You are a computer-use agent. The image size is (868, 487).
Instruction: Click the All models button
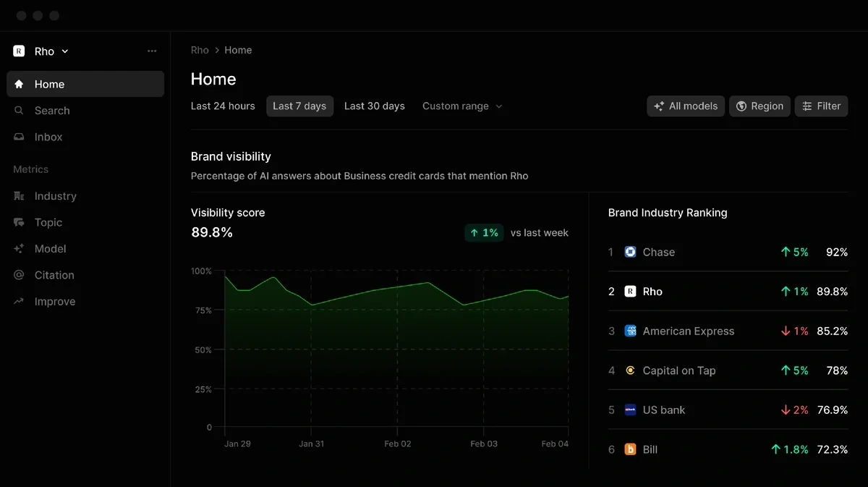pos(686,106)
